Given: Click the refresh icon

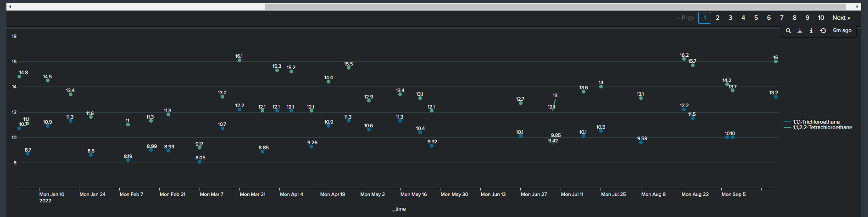Looking at the screenshot, I should pyautogui.click(x=823, y=31).
